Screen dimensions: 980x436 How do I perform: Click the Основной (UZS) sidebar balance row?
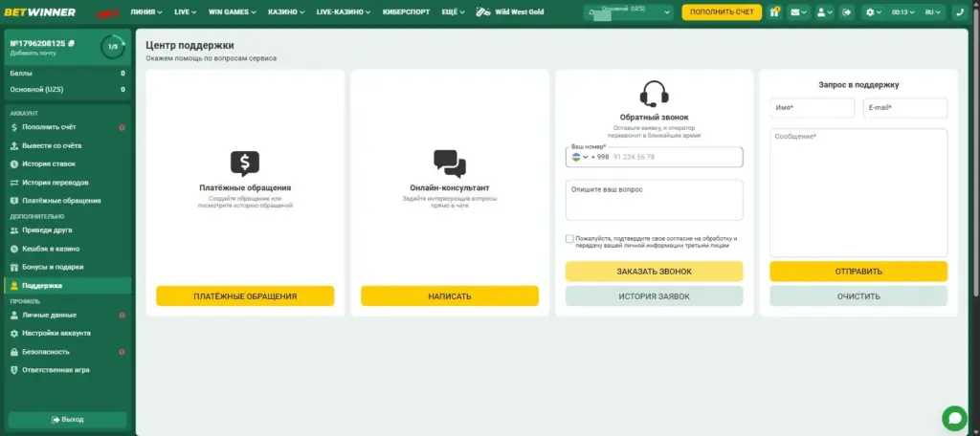(68, 89)
